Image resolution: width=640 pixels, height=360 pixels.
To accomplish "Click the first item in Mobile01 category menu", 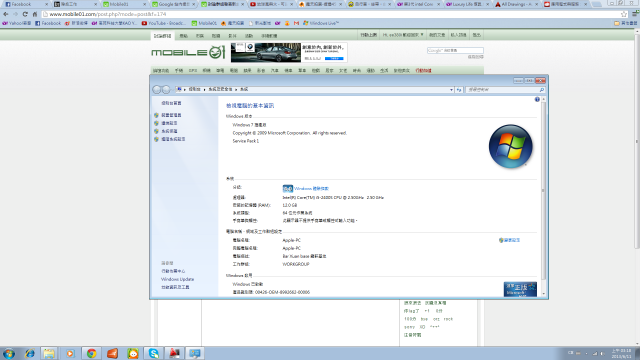I will pyautogui.click(x=161, y=71).
